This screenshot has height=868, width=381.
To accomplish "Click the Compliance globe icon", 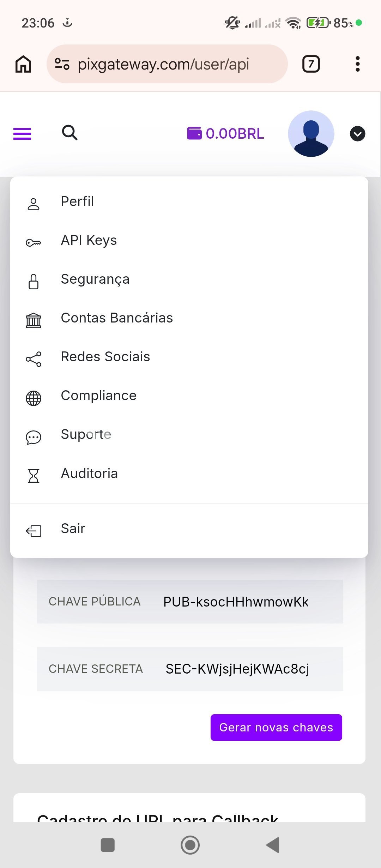I will 34,398.
